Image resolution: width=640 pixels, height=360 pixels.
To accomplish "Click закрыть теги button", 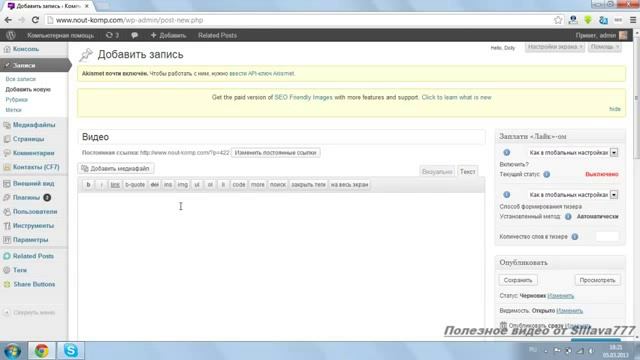I will [x=309, y=185].
